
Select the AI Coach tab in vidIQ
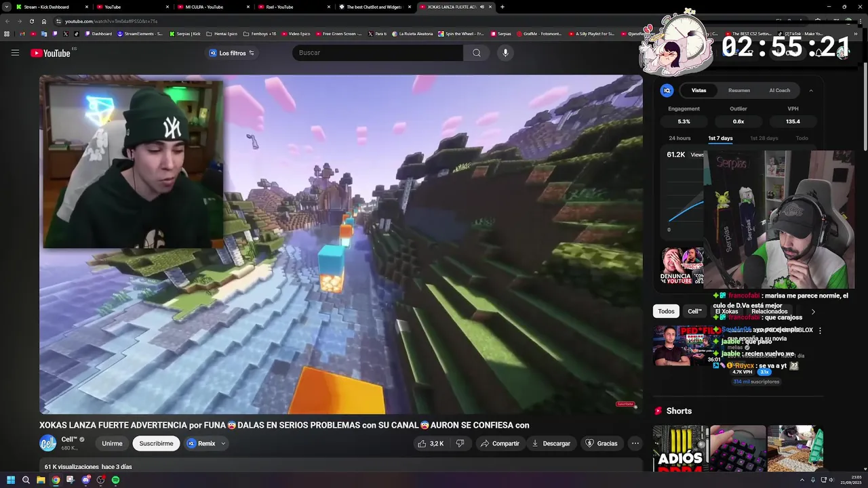(x=779, y=90)
